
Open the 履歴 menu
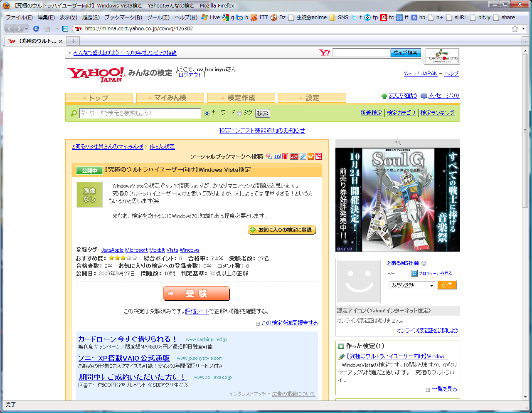[91, 17]
